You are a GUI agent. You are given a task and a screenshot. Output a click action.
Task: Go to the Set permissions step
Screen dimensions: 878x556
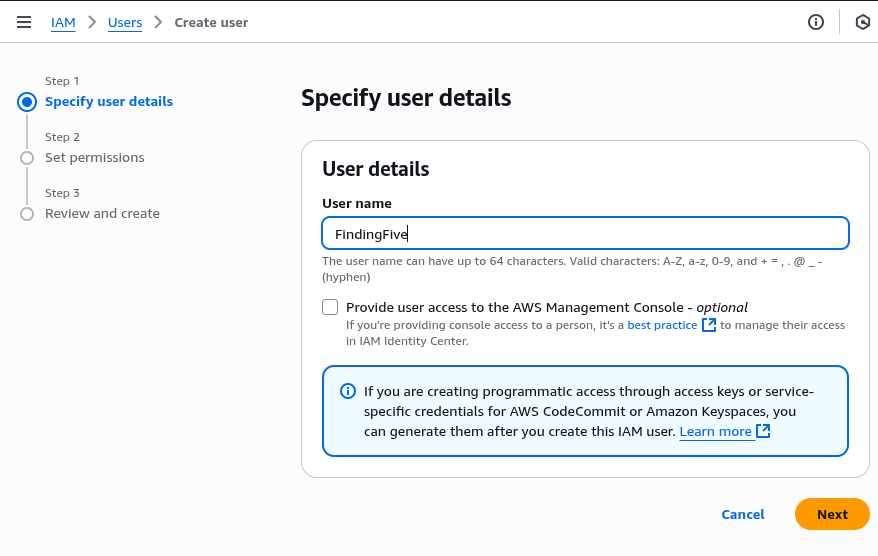[95, 158]
